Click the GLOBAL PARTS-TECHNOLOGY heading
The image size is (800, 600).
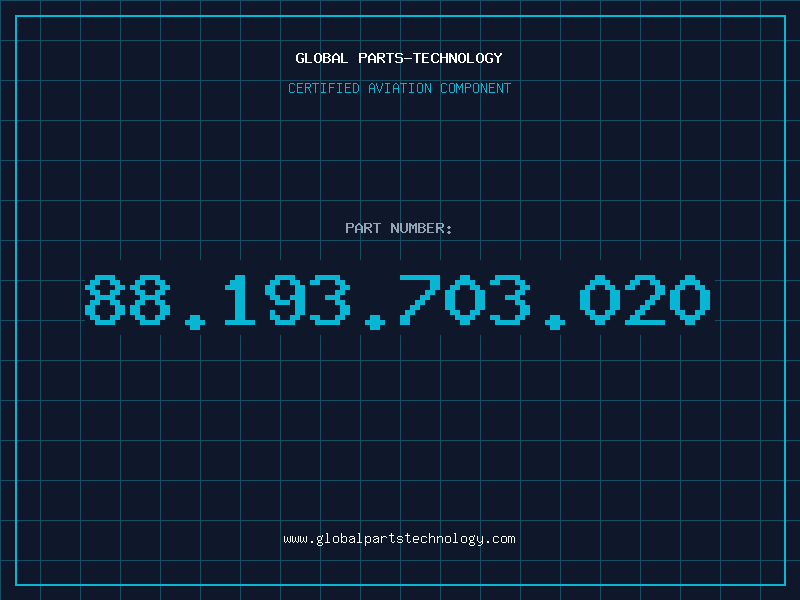click(399, 58)
